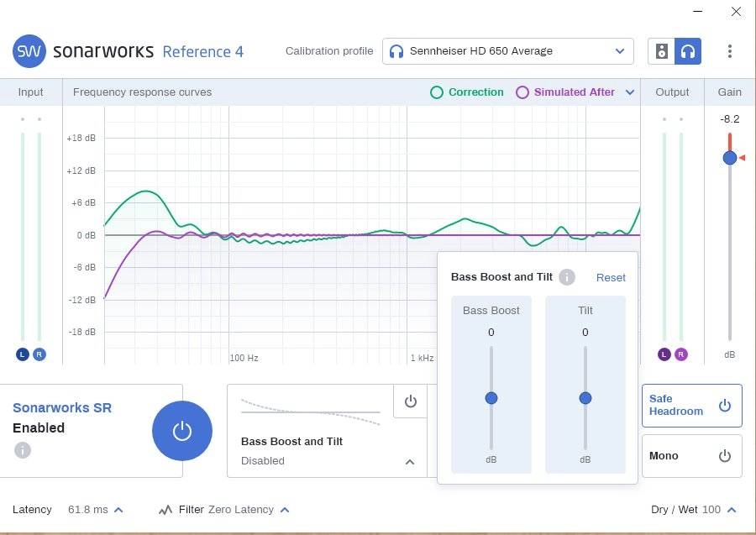Click the output left channel L badge
Image resolution: width=756 pixels, height=535 pixels.
coord(664,354)
